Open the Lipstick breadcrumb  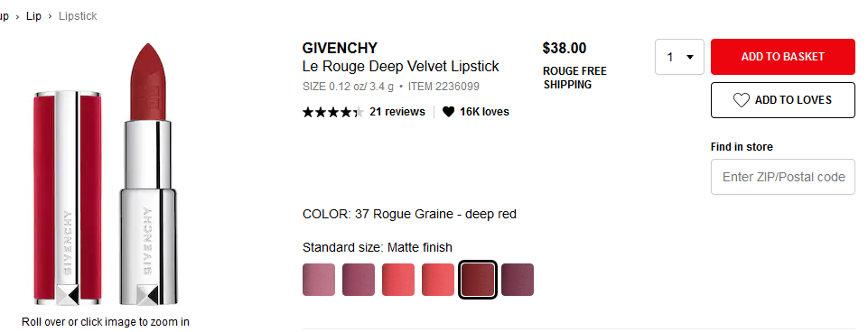pyautogui.click(x=78, y=16)
